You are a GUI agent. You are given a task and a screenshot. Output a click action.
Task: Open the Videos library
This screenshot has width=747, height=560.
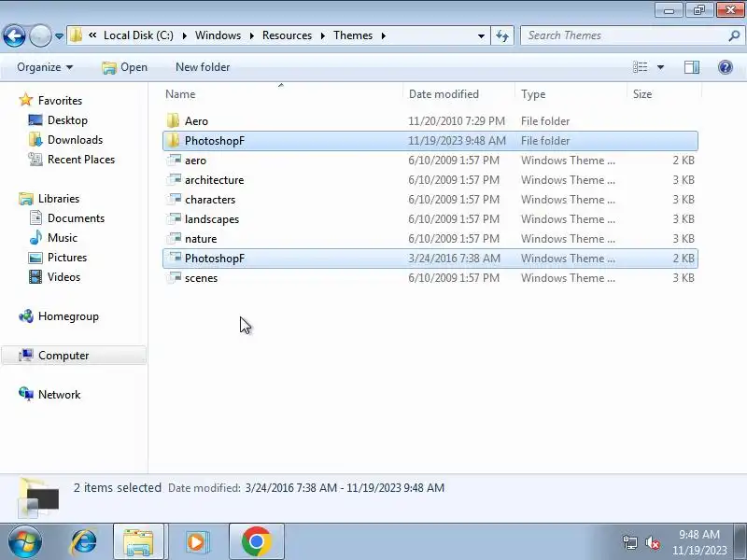pyautogui.click(x=54, y=276)
